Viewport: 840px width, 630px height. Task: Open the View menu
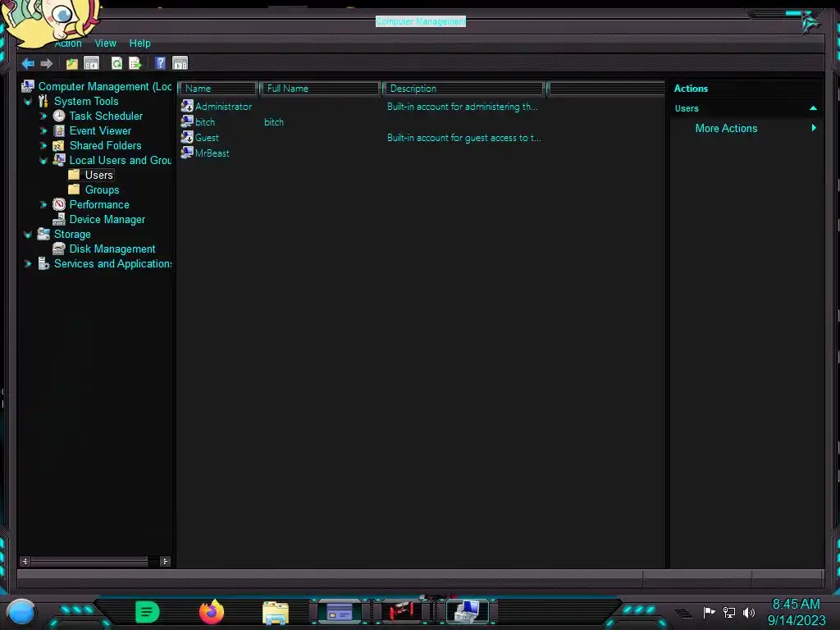click(x=106, y=43)
